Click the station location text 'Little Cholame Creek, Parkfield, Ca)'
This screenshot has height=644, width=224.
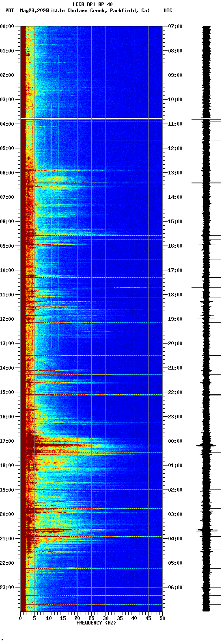[99, 11]
